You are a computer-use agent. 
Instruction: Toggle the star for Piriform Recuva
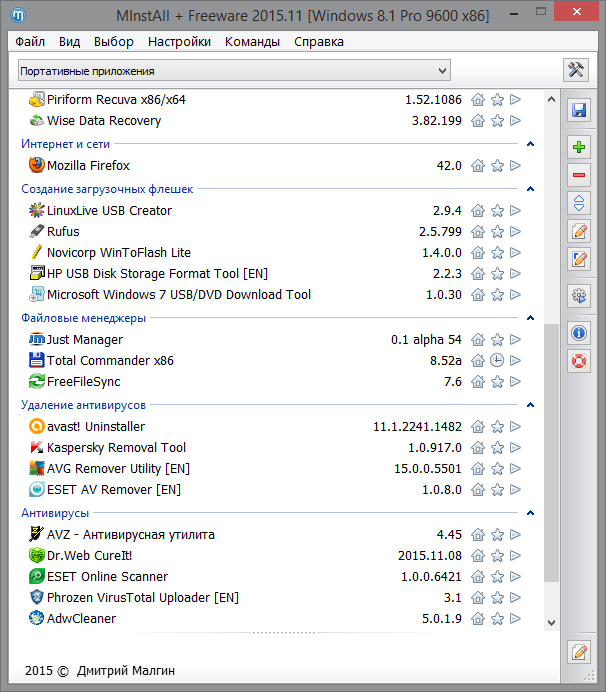(x=497, y=100)
